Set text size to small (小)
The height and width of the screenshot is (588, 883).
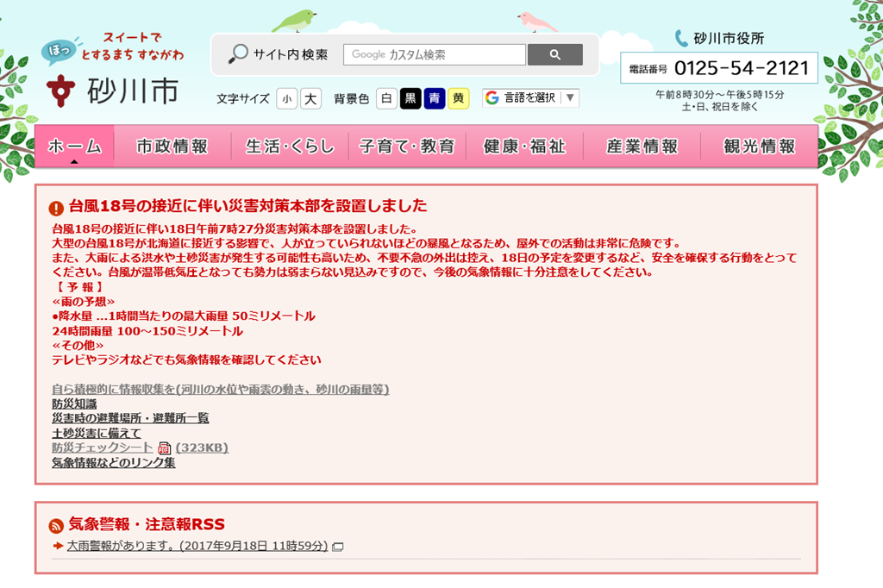tap(286, 98)
